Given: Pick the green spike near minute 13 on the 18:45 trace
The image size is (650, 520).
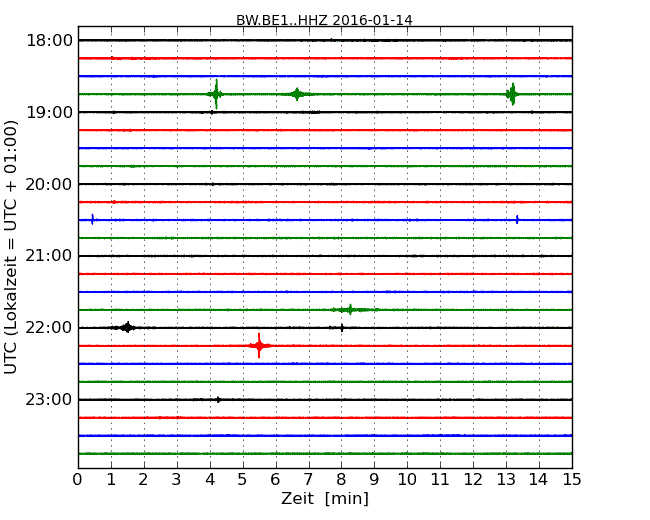Looking at the screenshot, I should 512,94.
